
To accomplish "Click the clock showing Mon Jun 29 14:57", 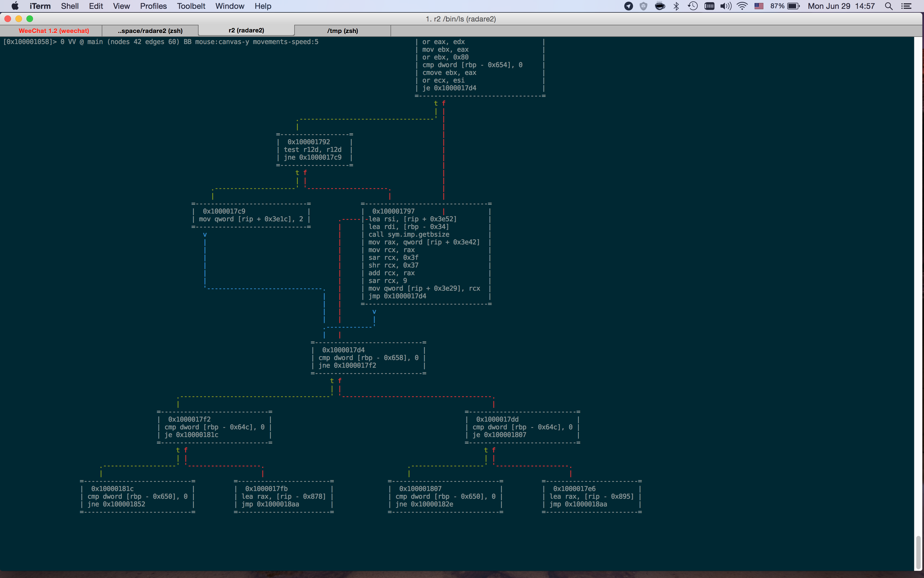I will click(x=841, y=6).
